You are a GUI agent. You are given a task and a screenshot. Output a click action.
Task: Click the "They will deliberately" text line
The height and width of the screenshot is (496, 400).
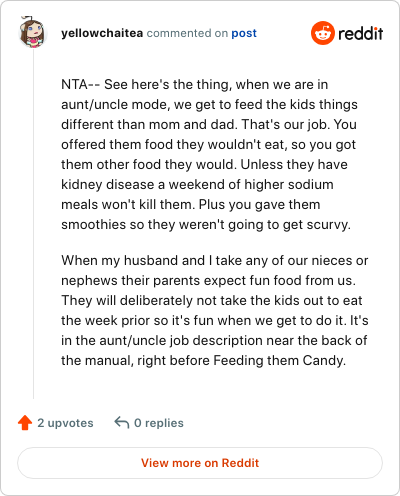212,301
